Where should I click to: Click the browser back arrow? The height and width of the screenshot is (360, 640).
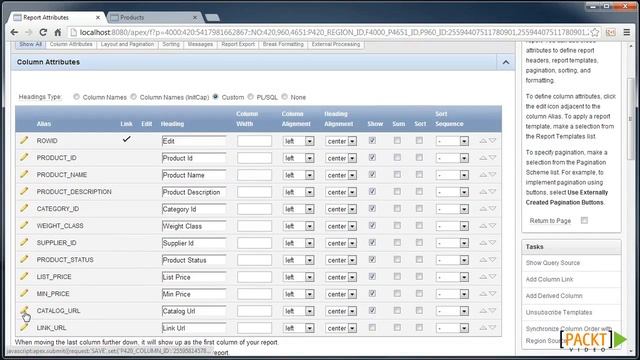(x=14, y=32)
